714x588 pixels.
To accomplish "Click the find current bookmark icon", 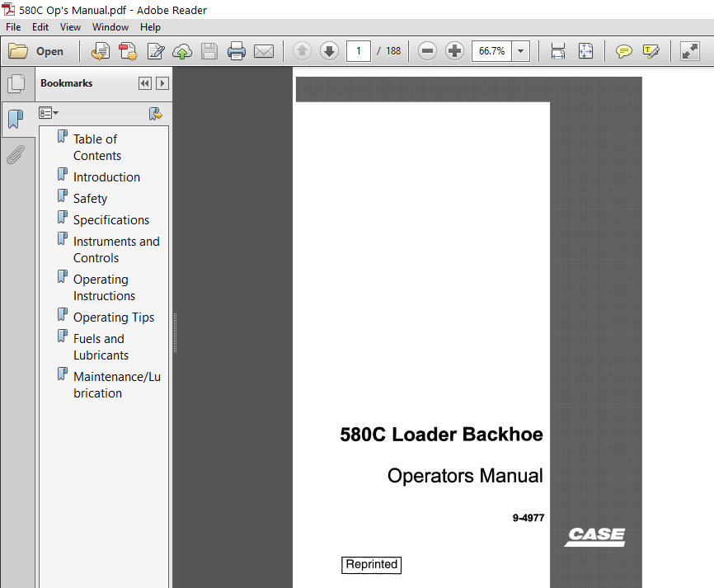I will pos(155,114).
